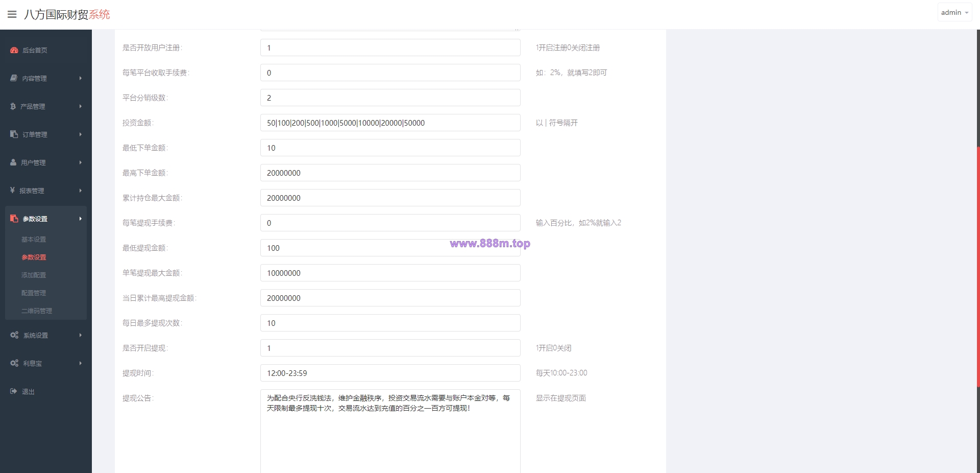Screen dimensions: 980x473
Task: Click the 平台分销级数 input field
Action: [390, 98]
